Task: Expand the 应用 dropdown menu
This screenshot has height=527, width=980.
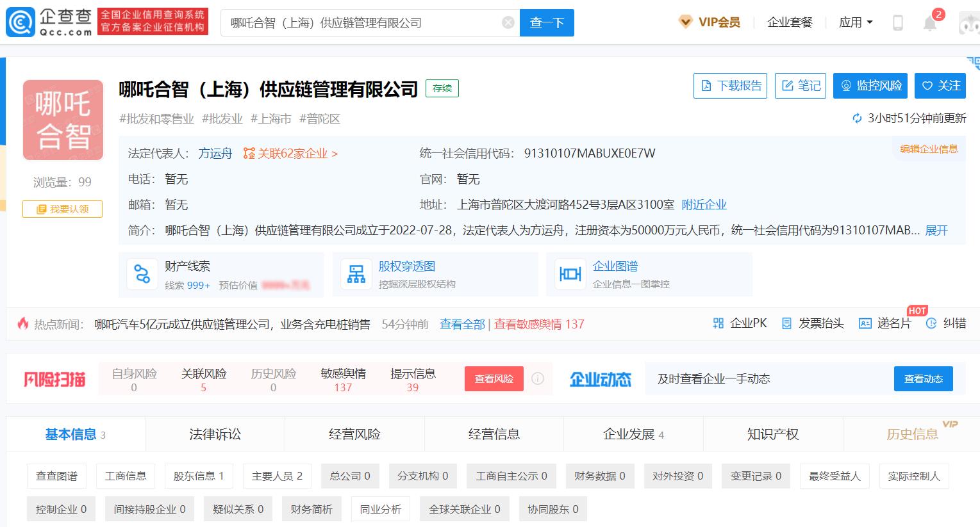Action: tap(856, 22)
